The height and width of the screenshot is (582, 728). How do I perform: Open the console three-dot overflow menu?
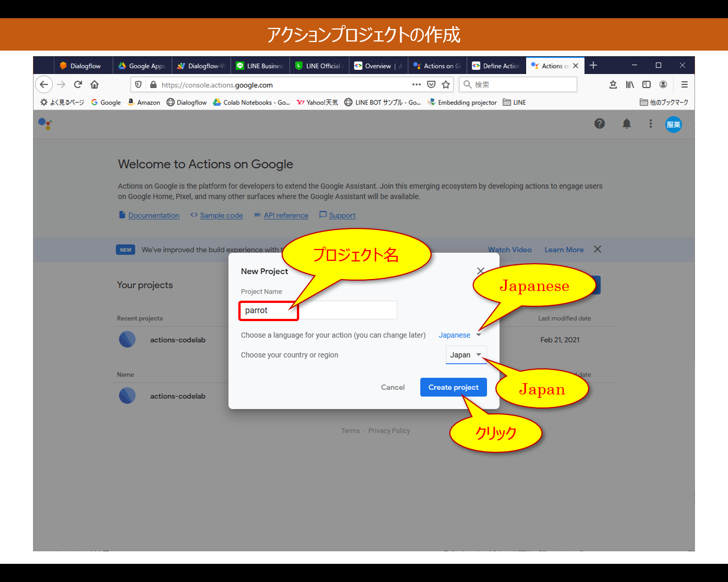(x=651, y=123)
